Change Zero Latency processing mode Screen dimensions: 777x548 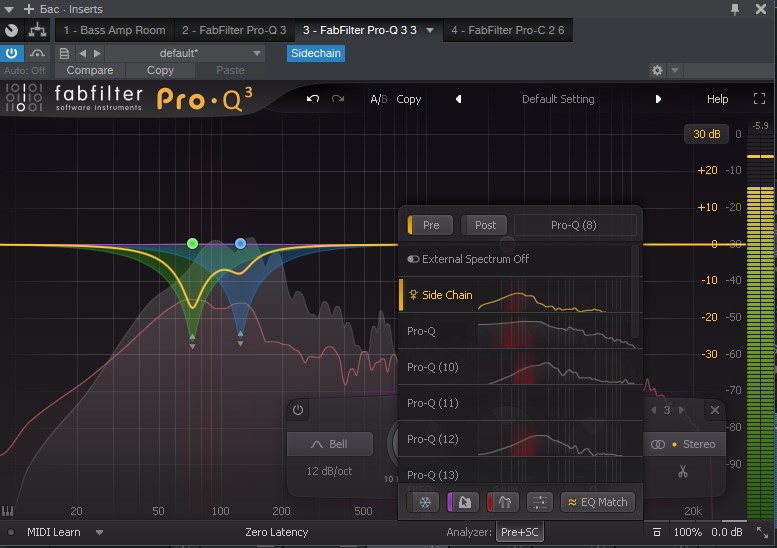pos(277,532)
